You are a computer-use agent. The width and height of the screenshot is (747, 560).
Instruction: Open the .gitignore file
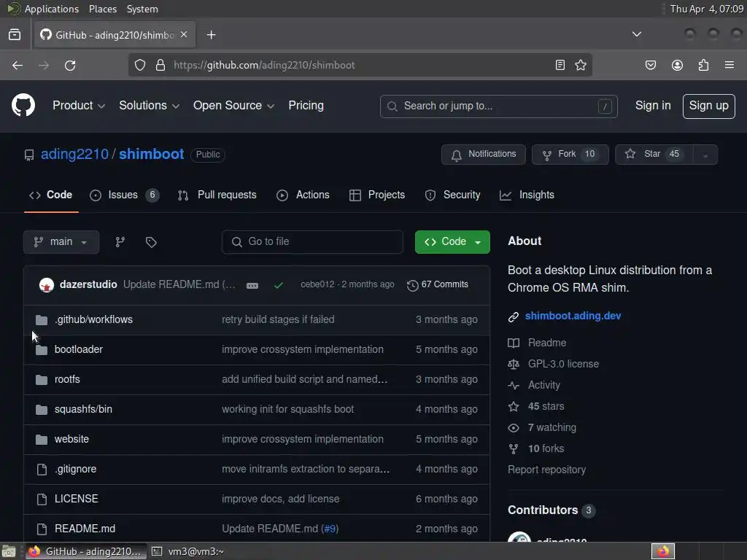(x=75, y=470)
